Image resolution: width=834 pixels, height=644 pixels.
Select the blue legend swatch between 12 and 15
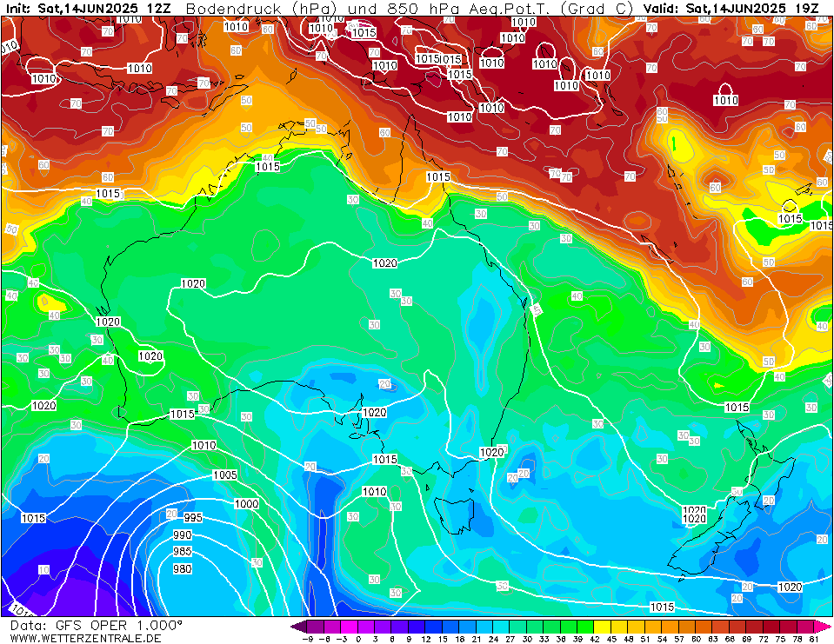(x=434, y=626)
